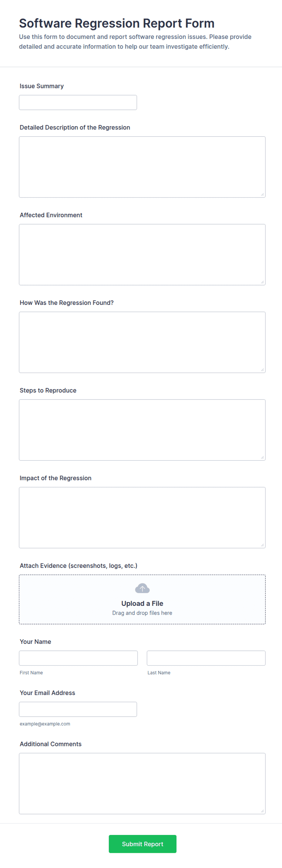Viewport: 282px width, 868px height.
Task: Select the First Name input box
Action: (x=78, y=658)
